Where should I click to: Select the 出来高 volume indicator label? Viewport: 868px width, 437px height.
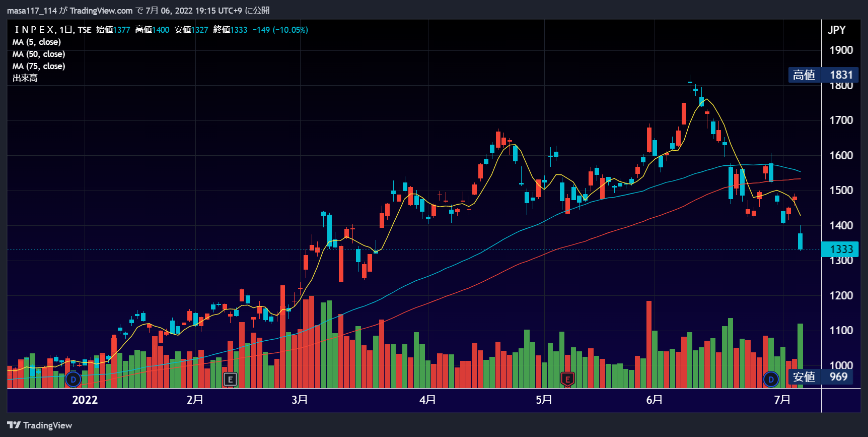25,78
